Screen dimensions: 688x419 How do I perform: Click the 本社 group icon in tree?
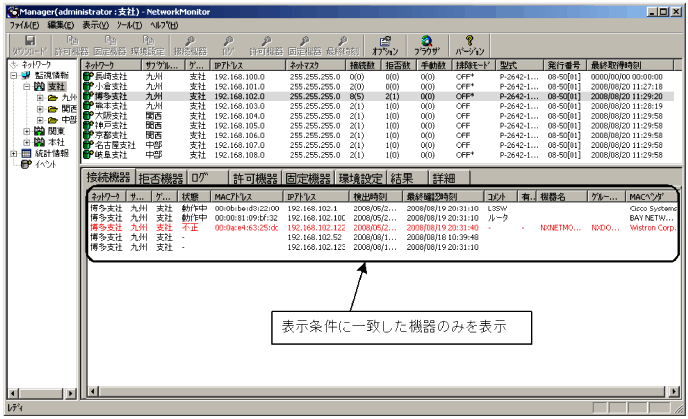pos(39,142)
